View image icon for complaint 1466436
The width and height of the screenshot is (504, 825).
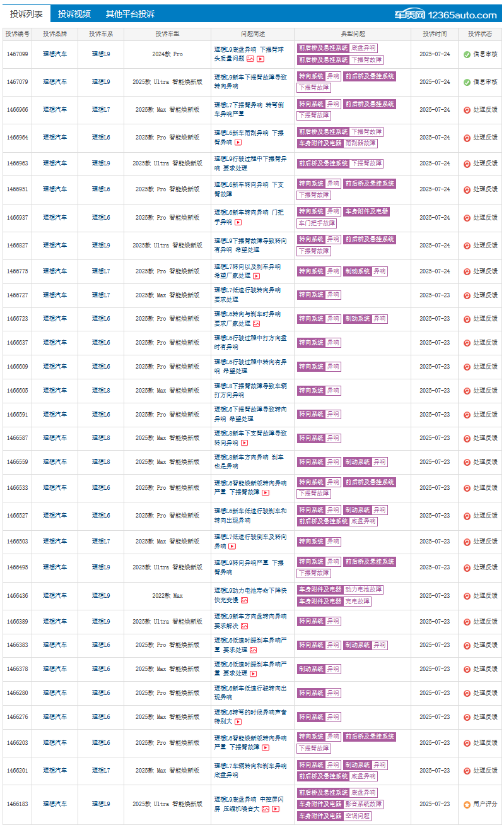click(244, 600)
